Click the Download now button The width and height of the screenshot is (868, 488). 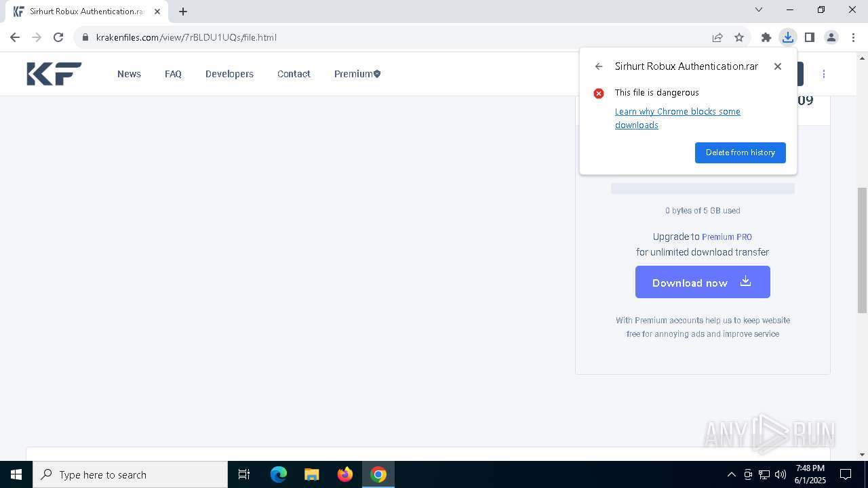pos(703,282)
